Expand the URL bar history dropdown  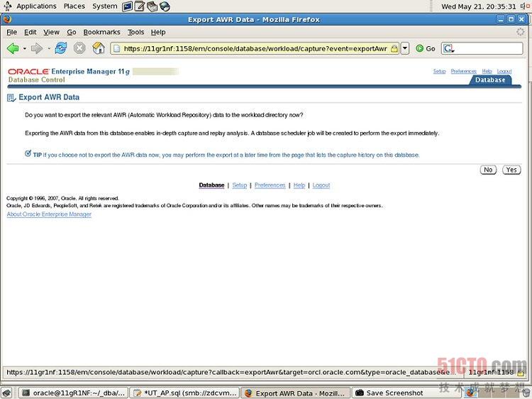pyautogui.click(x=405, y=48)
